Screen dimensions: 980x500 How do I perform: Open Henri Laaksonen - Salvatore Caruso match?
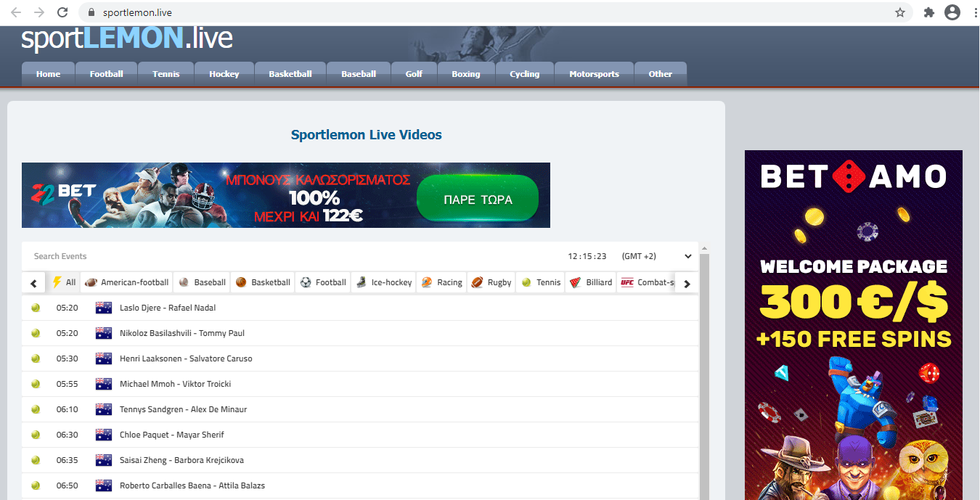click(186, 358)
